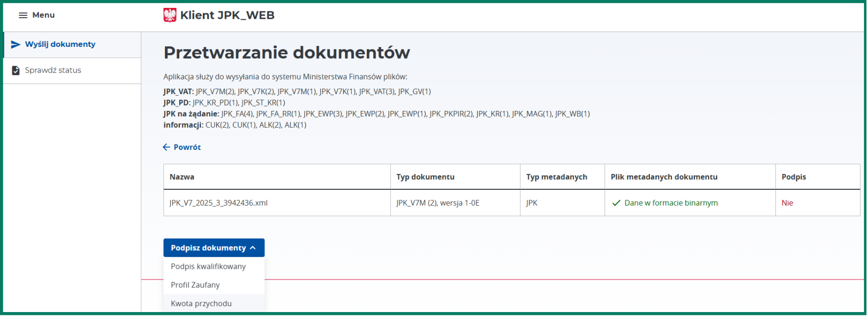Screen dimensions: 868x316
Task: Click the Polish eagle emblem logo
Action: pos(170,15)
